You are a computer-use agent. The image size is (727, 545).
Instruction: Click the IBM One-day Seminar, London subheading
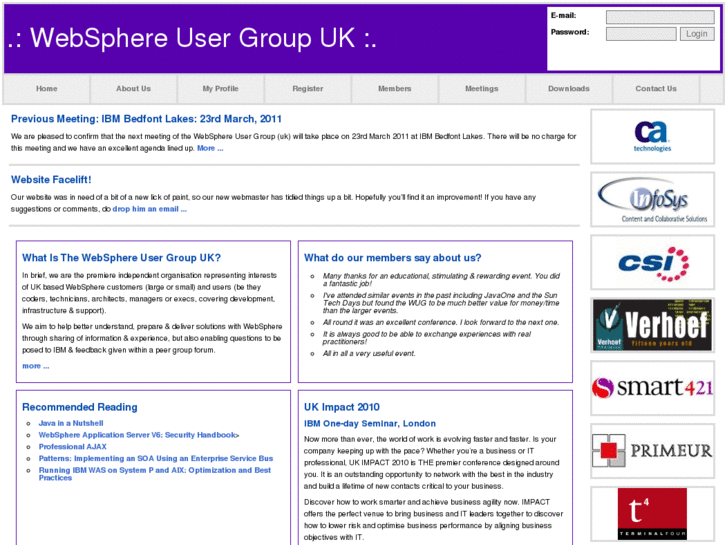click(x=370, y=423)
